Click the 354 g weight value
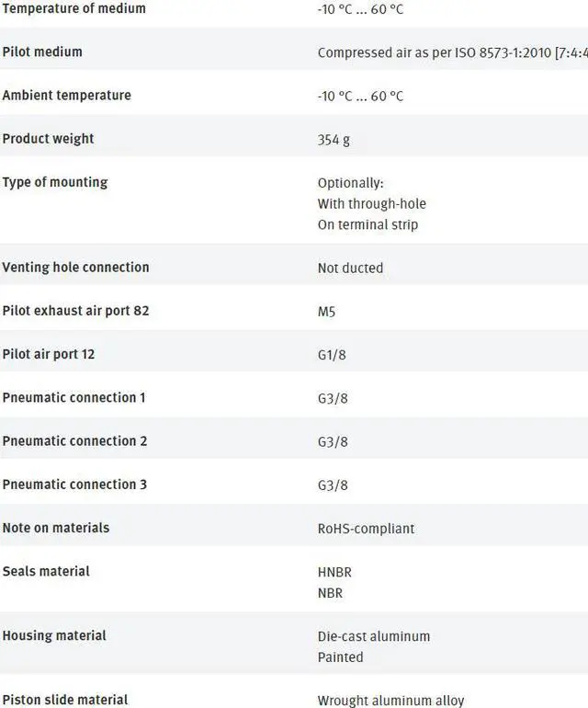588x708 pixels. pyautogui.click(x=334, y=140)
